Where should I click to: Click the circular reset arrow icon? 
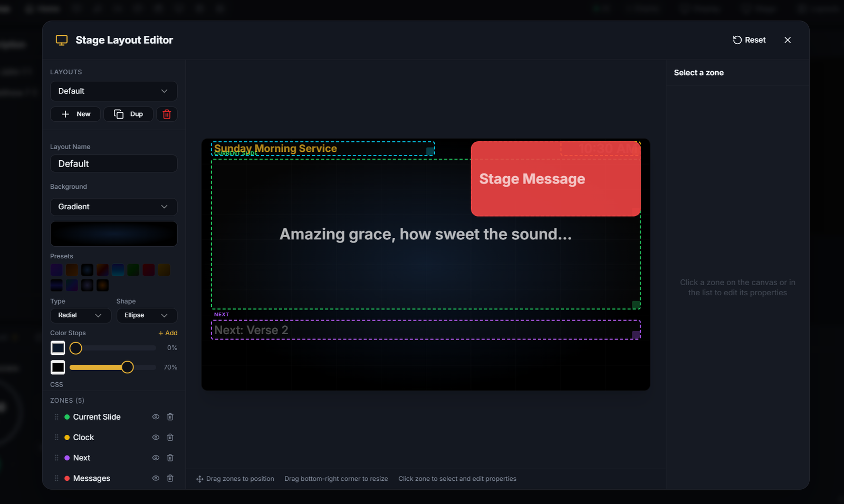[736, 40]
